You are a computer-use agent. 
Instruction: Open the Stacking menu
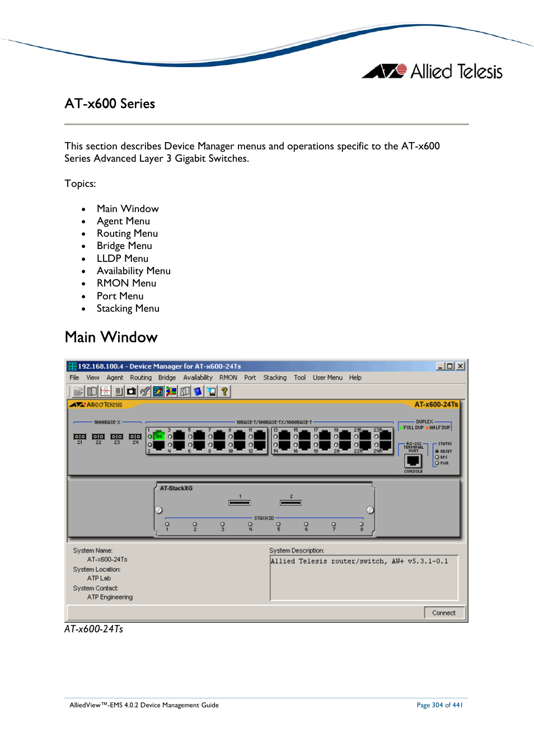coord(275,378)
